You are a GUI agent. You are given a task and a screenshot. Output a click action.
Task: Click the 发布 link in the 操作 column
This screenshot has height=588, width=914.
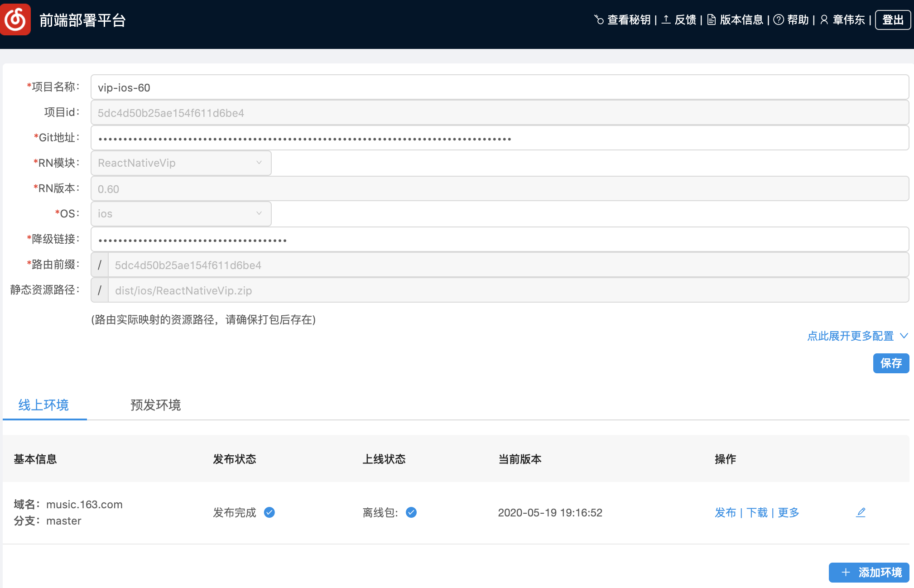point(725,512)
